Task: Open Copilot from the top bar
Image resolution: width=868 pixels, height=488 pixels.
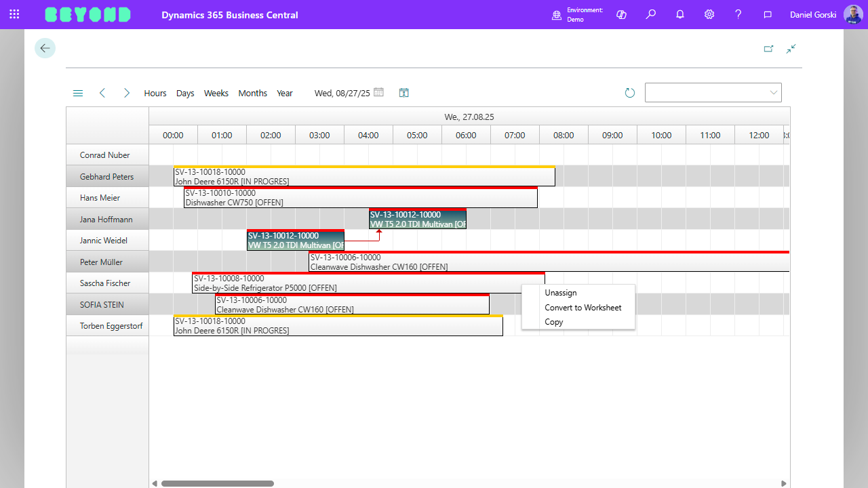Action: click(621, 14)
